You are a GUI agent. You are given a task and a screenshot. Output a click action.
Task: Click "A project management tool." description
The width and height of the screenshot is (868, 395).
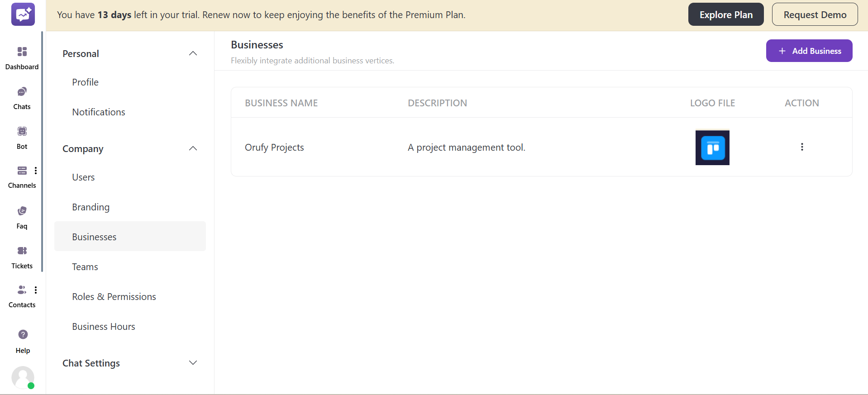point(467,148)
